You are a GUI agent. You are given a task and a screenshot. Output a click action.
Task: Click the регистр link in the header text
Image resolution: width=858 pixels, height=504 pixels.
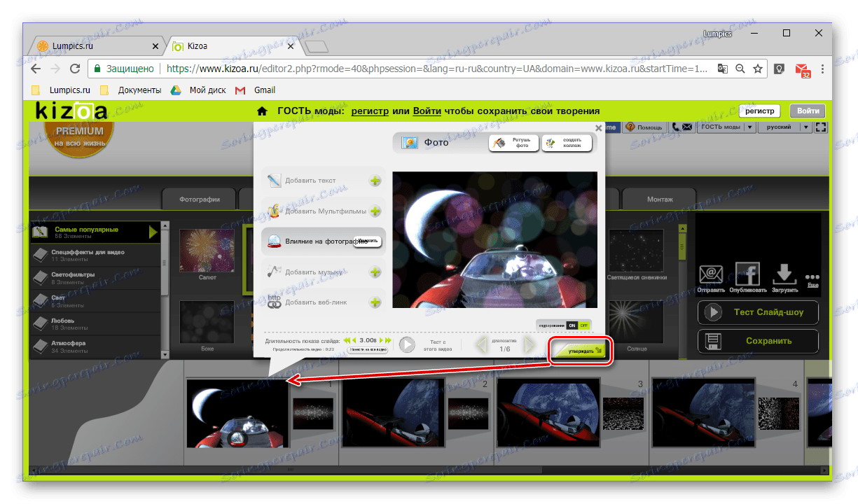(370, 111)
